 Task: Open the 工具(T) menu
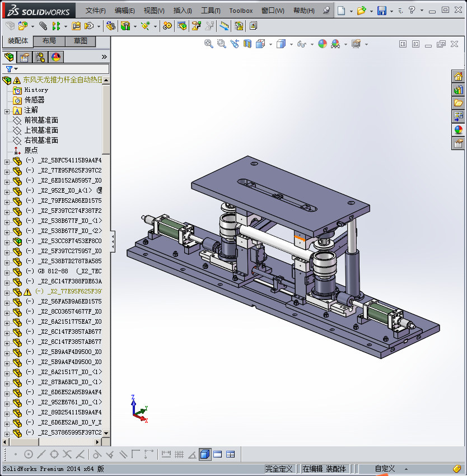tap(211, 11)
